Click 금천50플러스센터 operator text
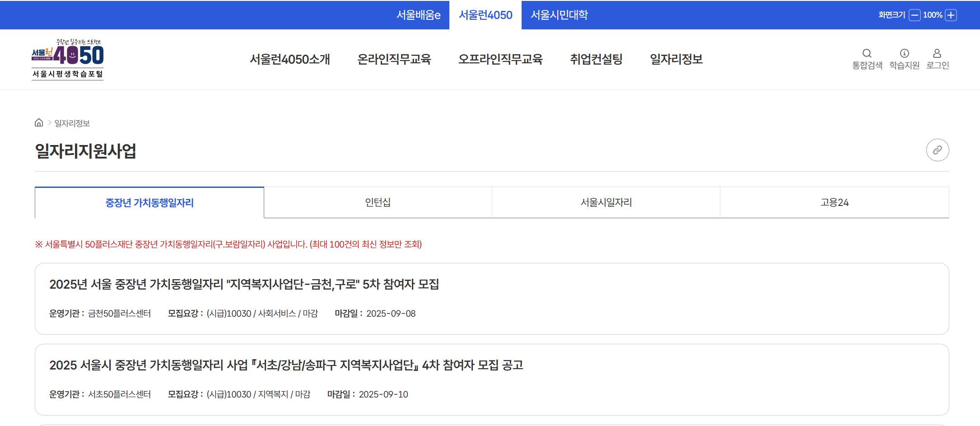Screen dimensions: 980x426 119,314
